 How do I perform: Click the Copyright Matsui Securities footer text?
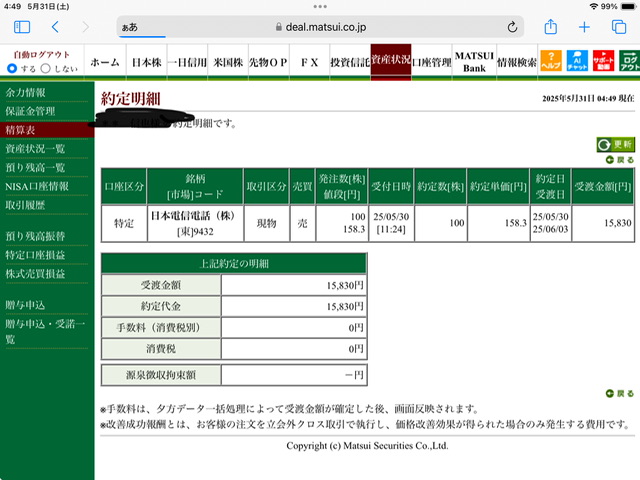367,446
